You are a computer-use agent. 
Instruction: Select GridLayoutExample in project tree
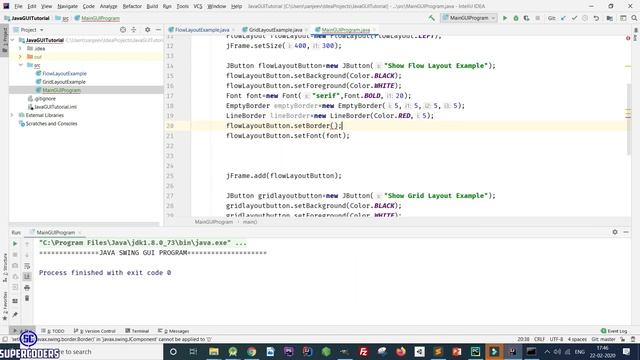point(64,82)
